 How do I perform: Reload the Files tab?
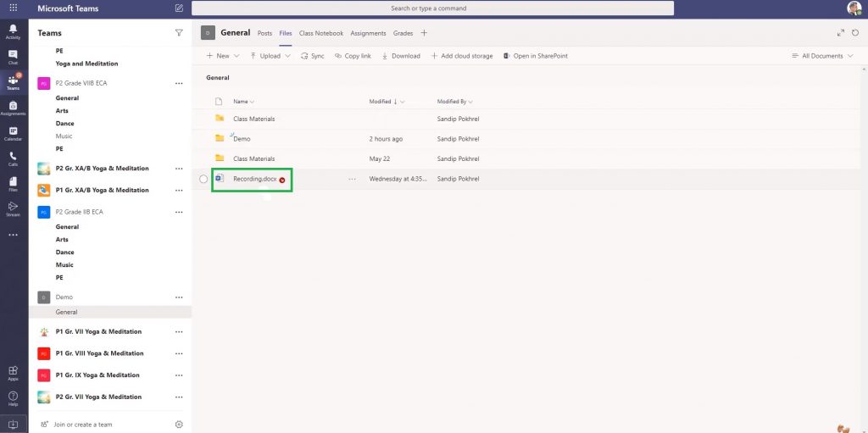click(855, 33)
